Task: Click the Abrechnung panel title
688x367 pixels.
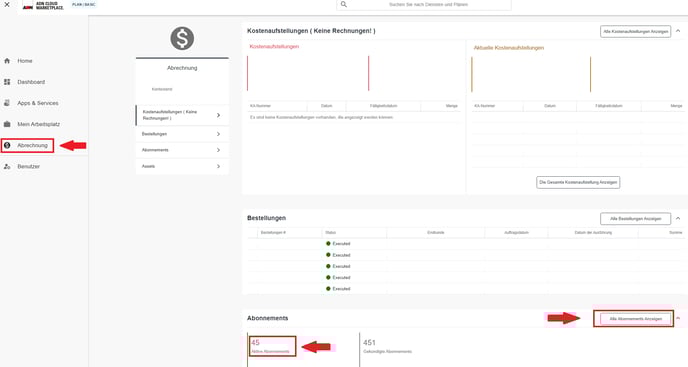Action: tap(182, 68)
